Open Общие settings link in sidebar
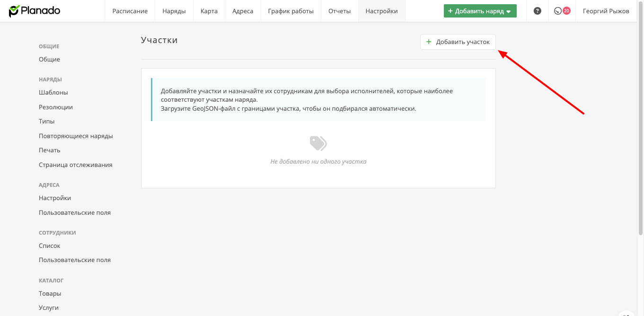644x316 pixels. point(49,60)
